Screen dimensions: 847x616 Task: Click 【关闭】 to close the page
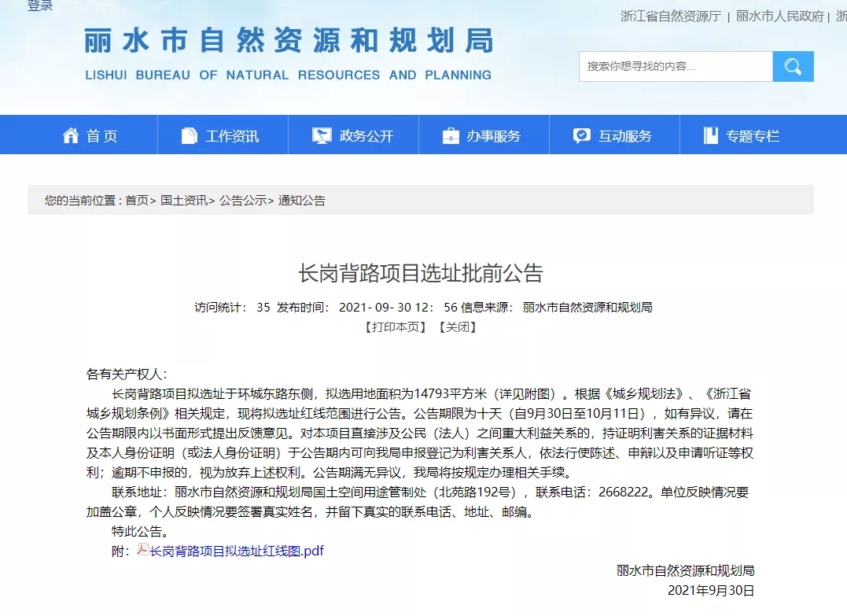pyautogui.click(x=458, y=327)
